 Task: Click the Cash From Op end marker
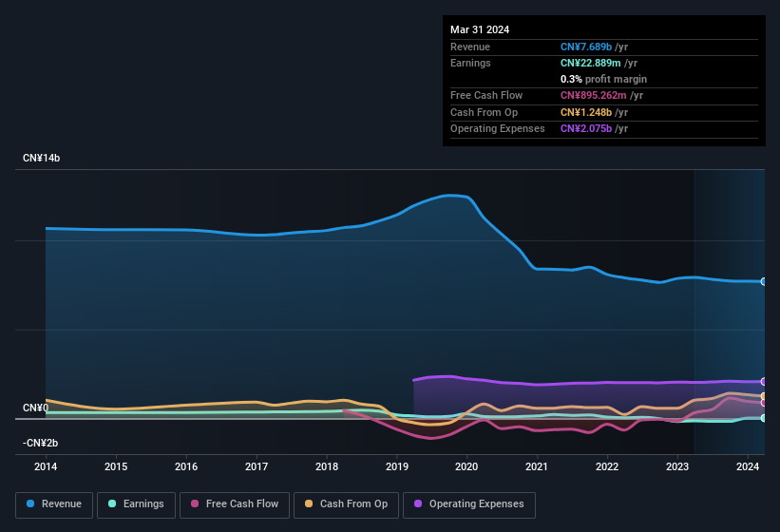764,396
